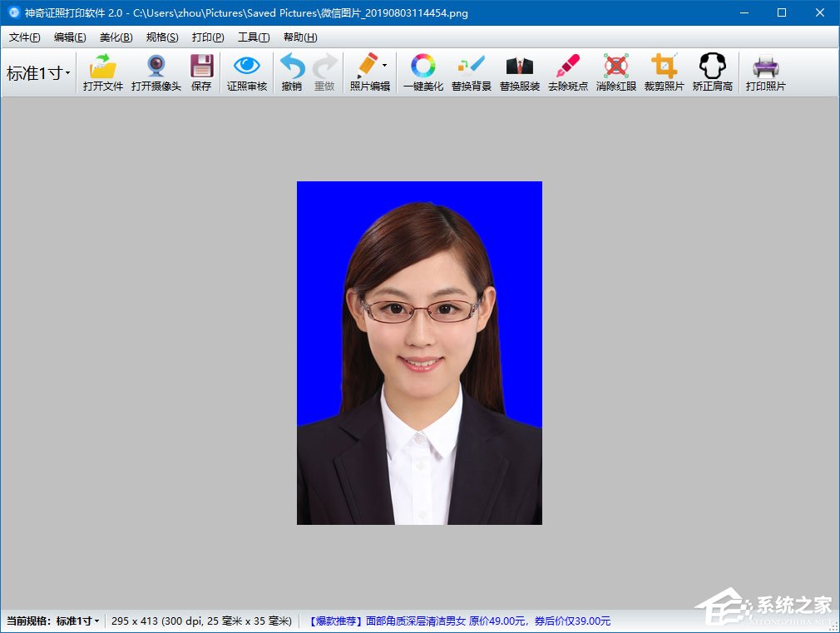This screenshot has width=840, height=633.
Task: Select the 替换背景 background replacement tool
Action: point(470,72)
